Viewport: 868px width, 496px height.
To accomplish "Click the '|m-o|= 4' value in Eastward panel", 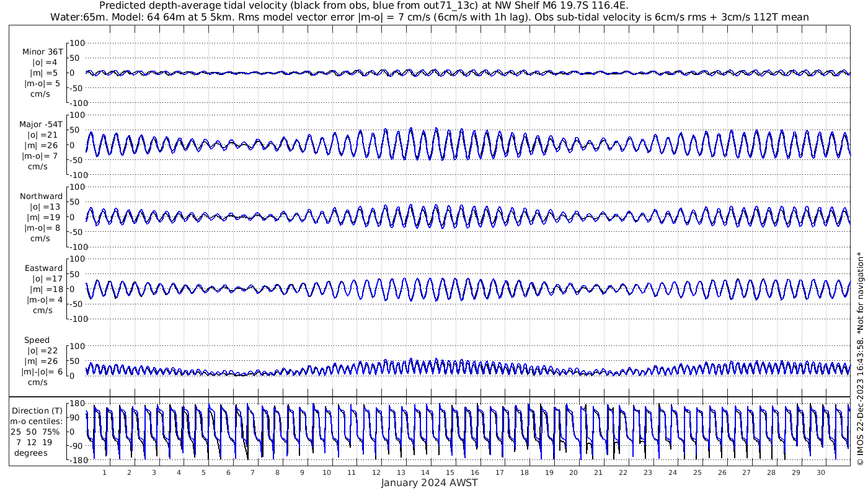I will coord(44,300).
